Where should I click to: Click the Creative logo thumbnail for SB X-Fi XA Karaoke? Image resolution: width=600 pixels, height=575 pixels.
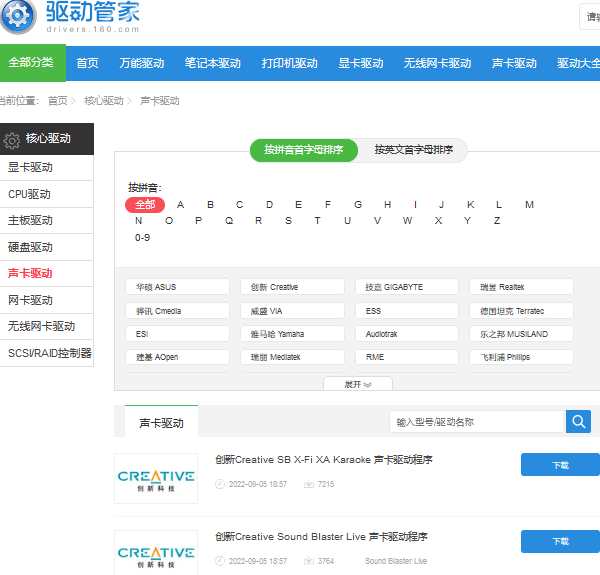(x=156, y=478)
